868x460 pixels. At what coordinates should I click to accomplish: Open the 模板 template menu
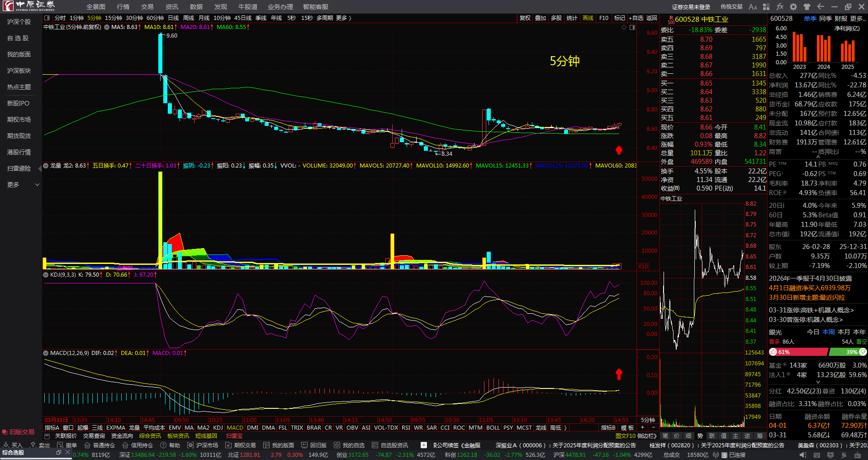tap(627, 428)
